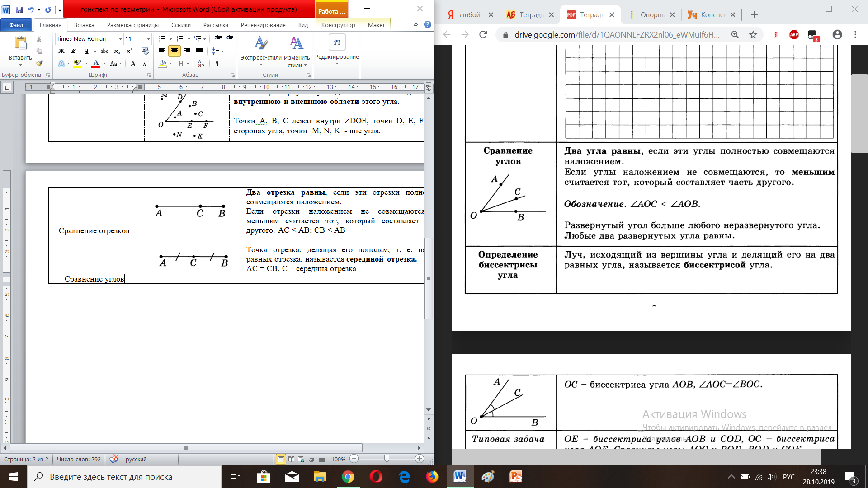Click the Shrink Font icon

[145, 63]
